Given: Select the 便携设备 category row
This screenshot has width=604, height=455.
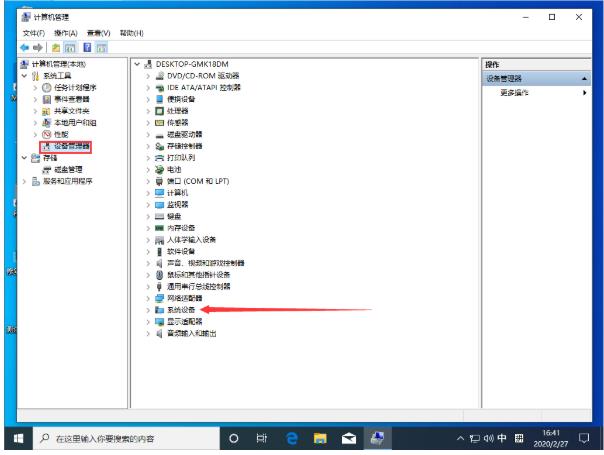Looking at the screenshot, I should (x=181, y=99).
